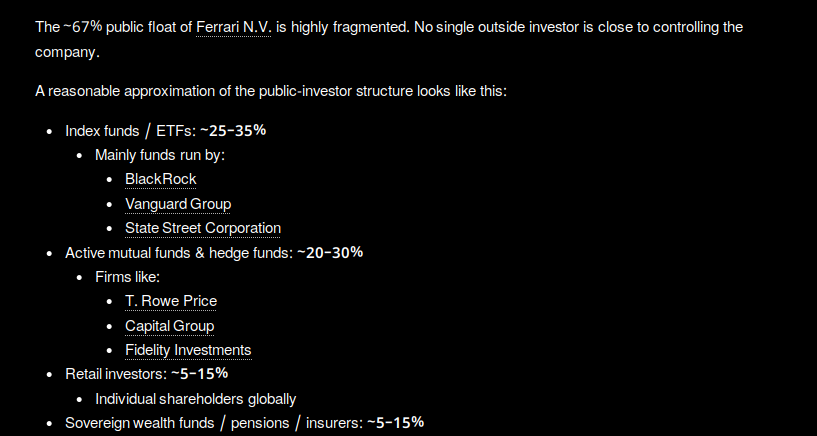The height and width of the screenshot is (436, 817).
Task: Click the bold ~20–30% figure
Action: tap(330, 253)
